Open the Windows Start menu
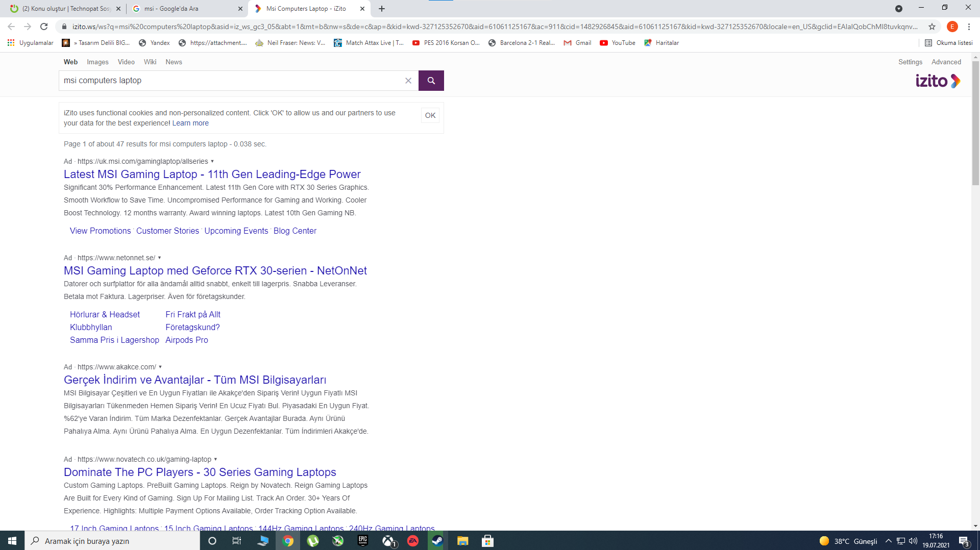The width and height of the screenshot is (980, 550). coord(12,541)
